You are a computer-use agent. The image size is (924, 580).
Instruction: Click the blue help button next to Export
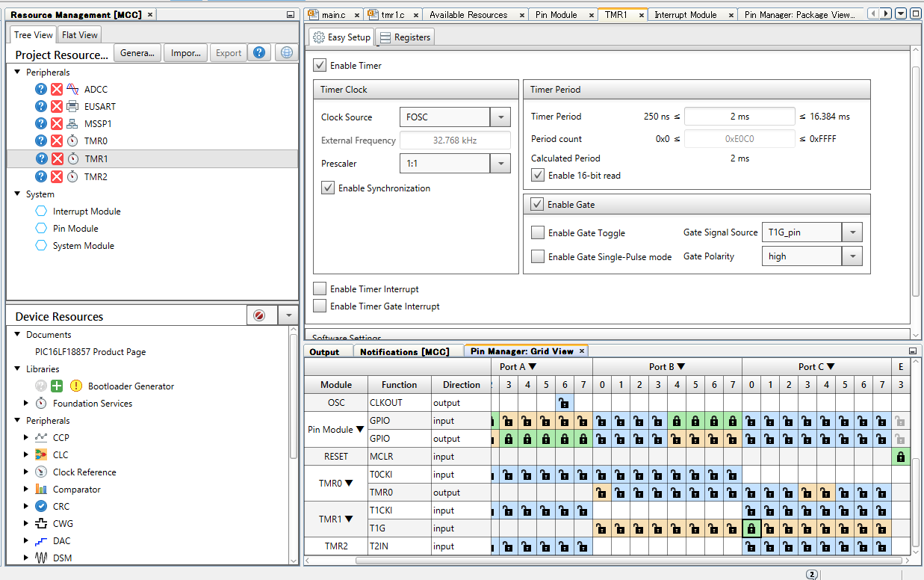258,52
